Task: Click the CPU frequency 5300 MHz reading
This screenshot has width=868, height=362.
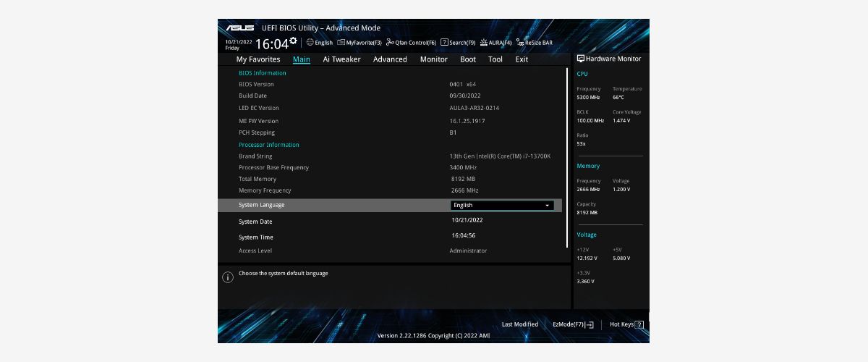Action: pos(589,97)
